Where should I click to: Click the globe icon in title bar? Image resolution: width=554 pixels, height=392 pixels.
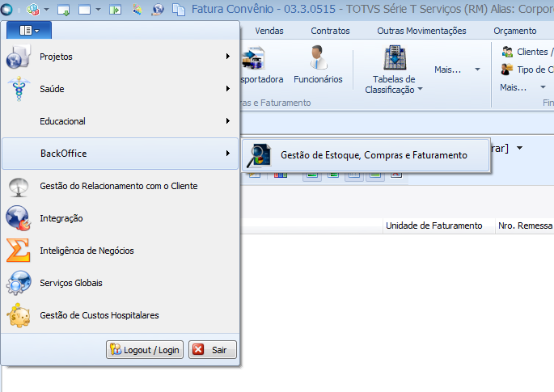tap(158, 10)
